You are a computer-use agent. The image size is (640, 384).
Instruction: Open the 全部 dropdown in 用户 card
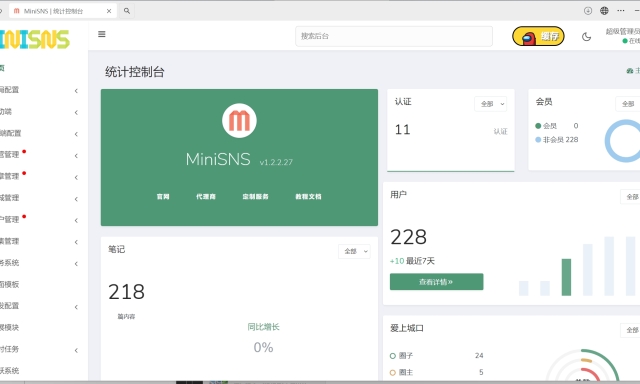pos(631,197)
